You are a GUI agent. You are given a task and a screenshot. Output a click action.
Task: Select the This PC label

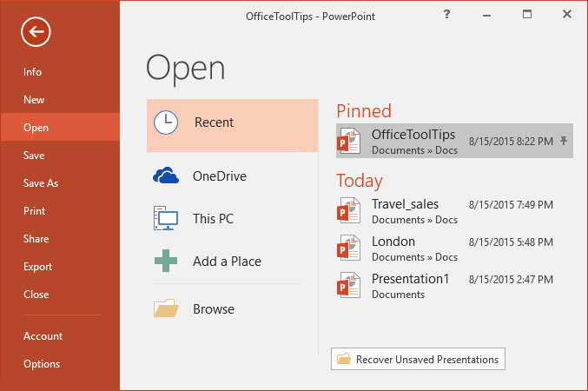pos(214,218)
